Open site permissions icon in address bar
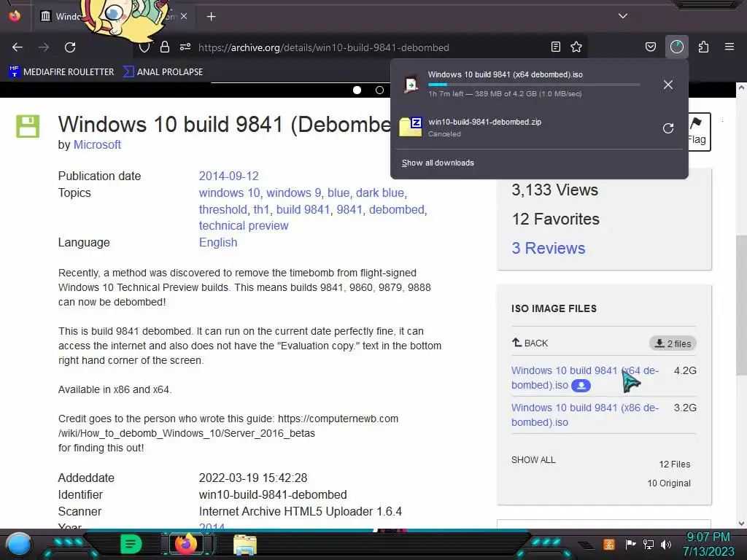Viewport: 747px width, 560px height. coord(185,47)
